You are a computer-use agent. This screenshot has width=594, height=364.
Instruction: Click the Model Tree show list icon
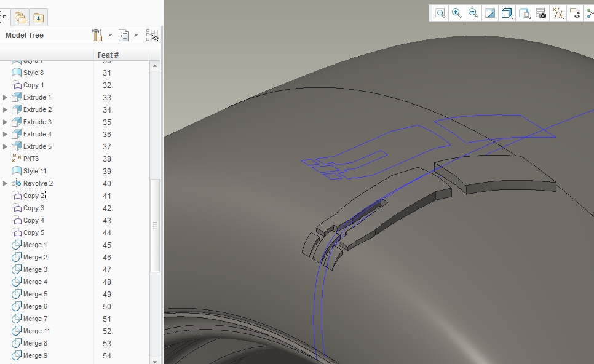coord(124,35)
